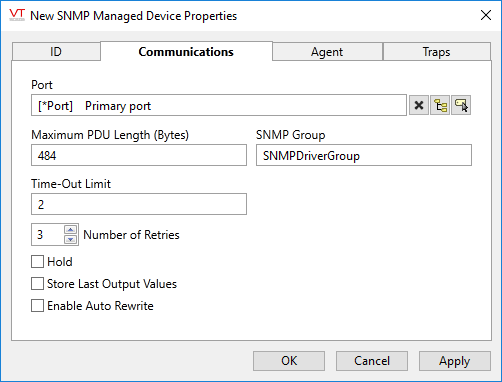The height and width of the screenshot is (382, 502).
Task: Click the Time-Out Limit label
Action: click(x=71, y=184)
